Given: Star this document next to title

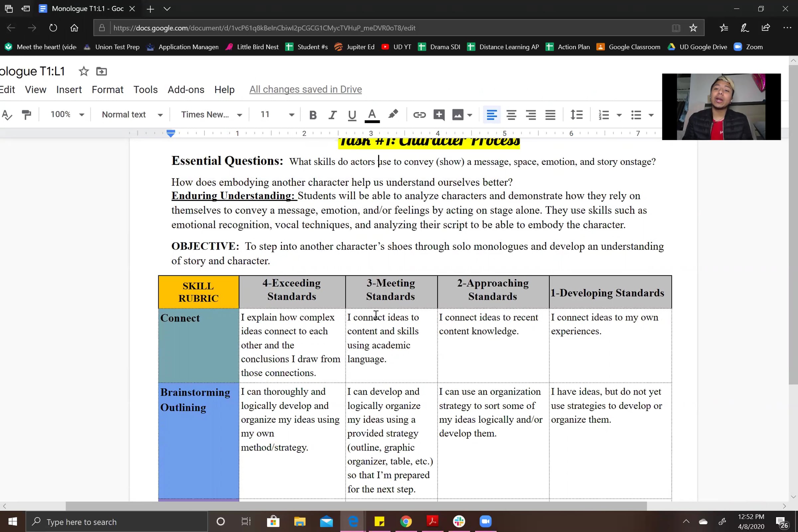Looking at the screenshot, I should 83,71.
